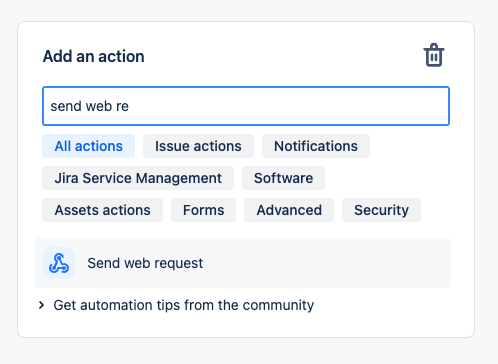This screenshot has height=364, width=498.
Task: Click the Add an action heading
Action: pyautogui.click(x=94, y=56)
